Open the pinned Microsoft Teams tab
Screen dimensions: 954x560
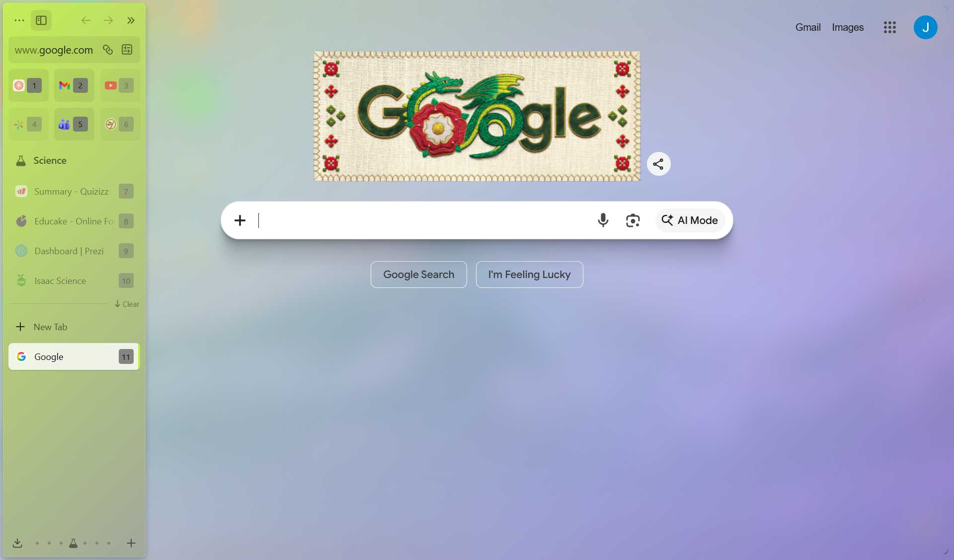click(x=74, y=124)
